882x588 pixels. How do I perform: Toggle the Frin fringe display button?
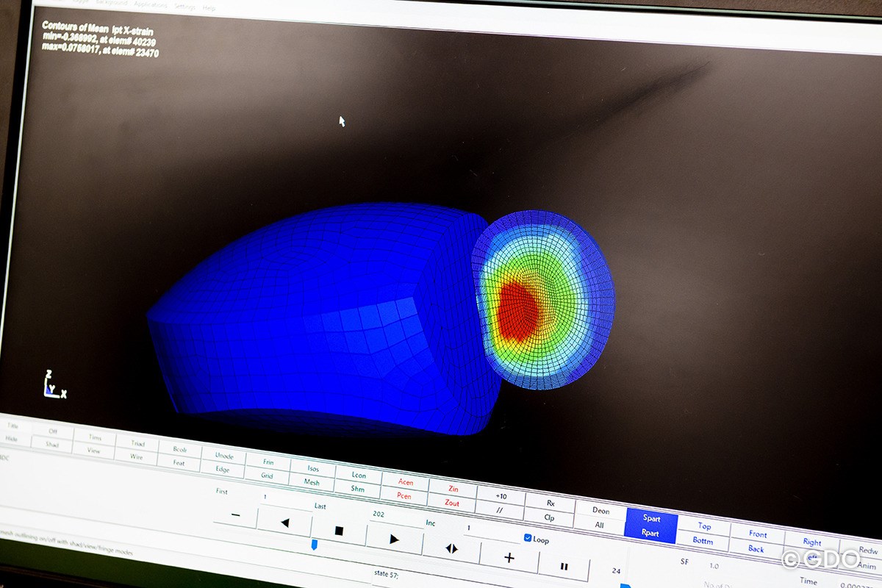(268, 462)
